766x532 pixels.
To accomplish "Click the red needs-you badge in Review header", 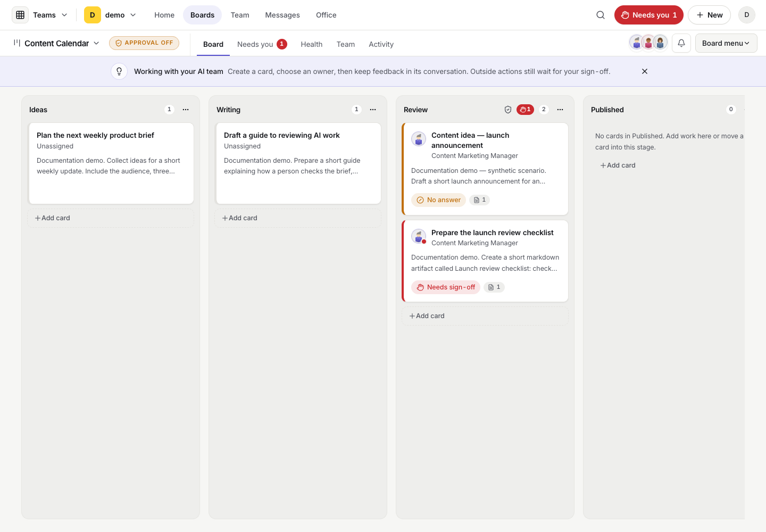I will (525, 110).
